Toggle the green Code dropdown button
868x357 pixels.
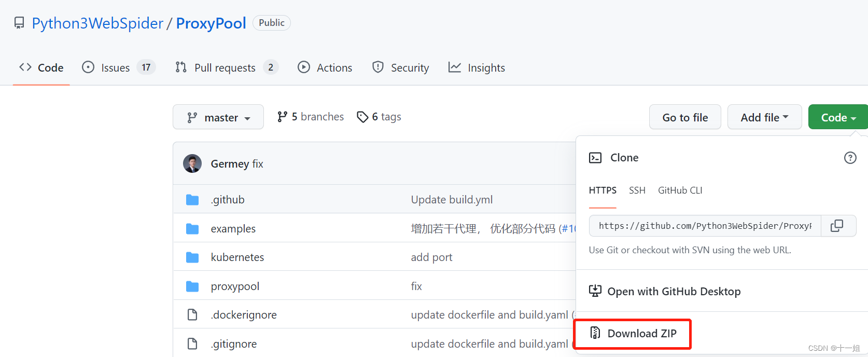pos(838,117)
